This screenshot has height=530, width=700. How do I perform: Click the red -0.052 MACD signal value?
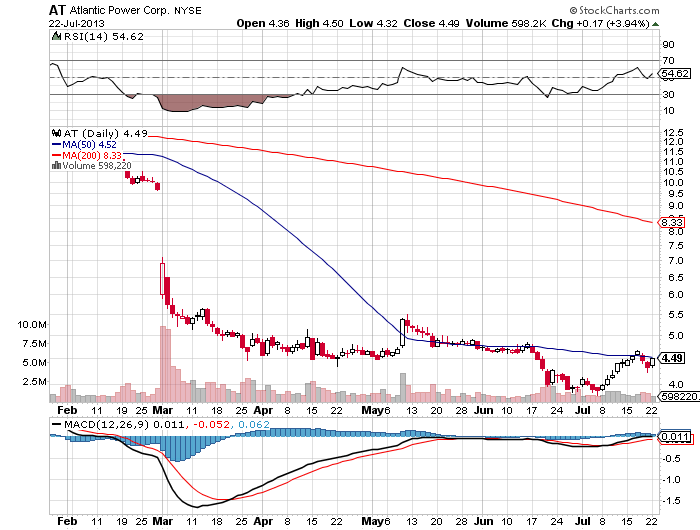pos(211,424)
